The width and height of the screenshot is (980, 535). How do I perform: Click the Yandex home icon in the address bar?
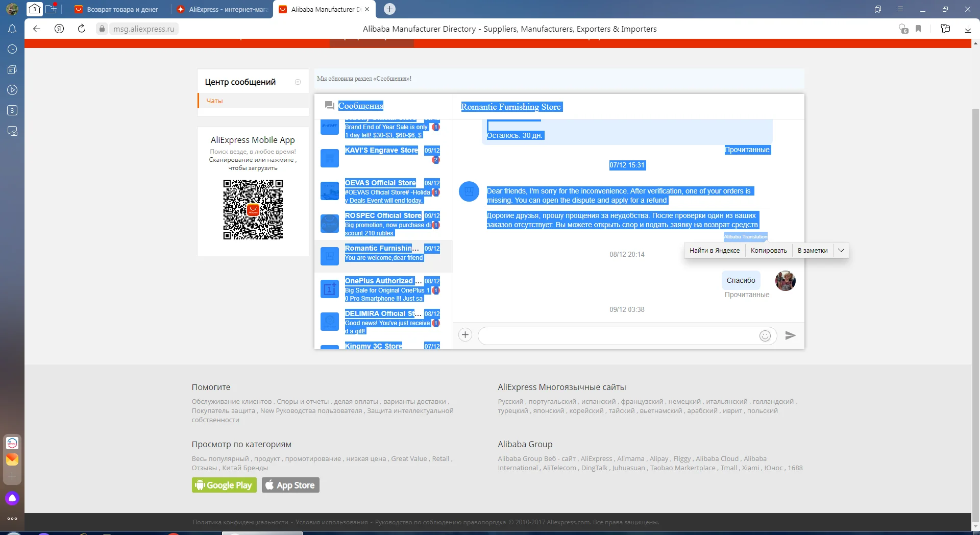(x=59, y=29)
